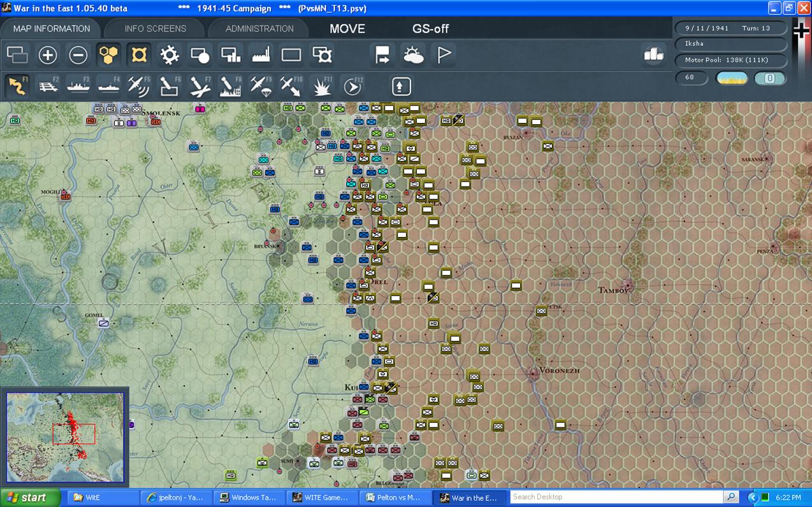This screenshot has height=507, width=812.
Task: Click the white gear icon in top toolbar
Action: [170, 55]
